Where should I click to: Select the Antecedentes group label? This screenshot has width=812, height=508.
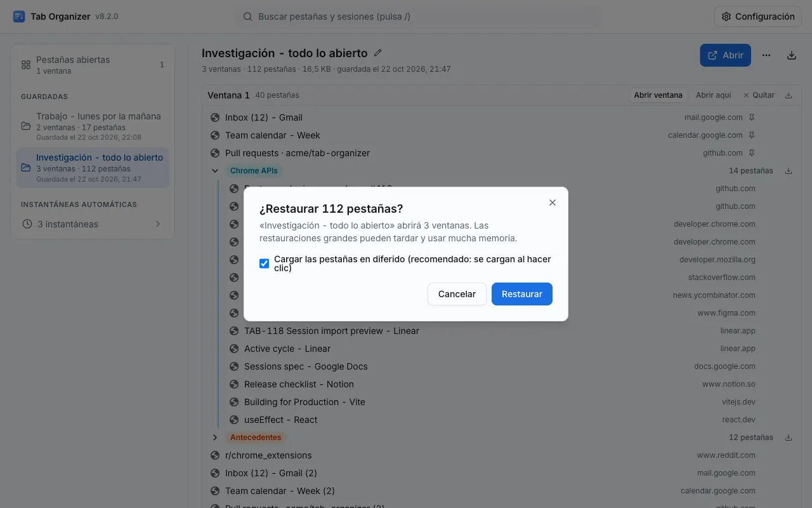(x=256, y=438)
